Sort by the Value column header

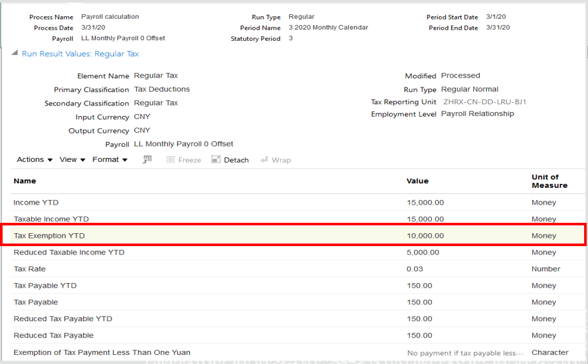(x=417, y=181)
